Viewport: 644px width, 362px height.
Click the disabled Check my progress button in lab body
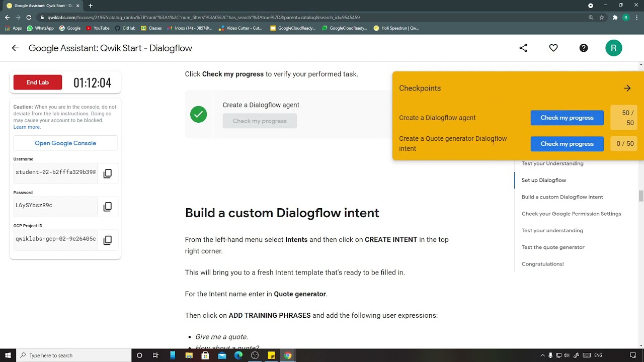260,121
